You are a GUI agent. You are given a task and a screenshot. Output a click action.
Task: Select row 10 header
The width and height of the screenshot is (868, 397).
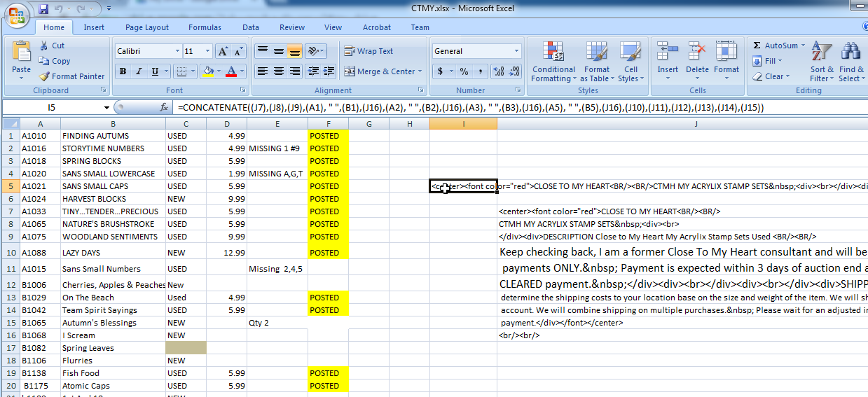(x=10, y=253)
